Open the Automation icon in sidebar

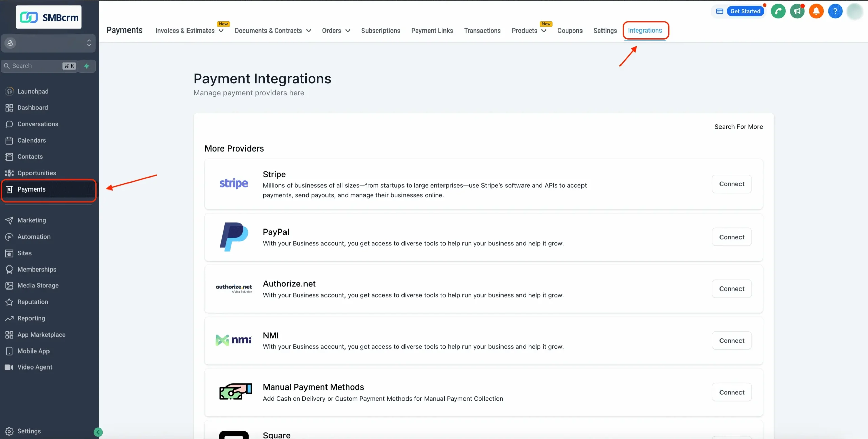(x=9, y=237)
